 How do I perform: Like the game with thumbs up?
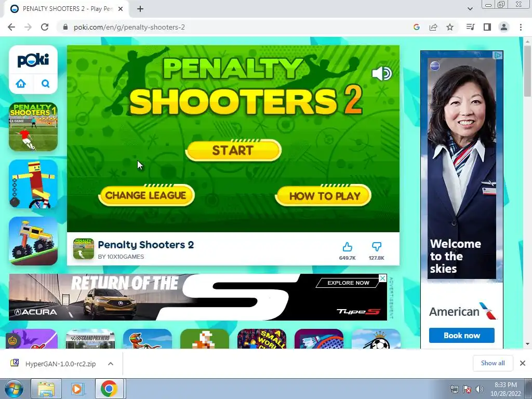point(347,247)
